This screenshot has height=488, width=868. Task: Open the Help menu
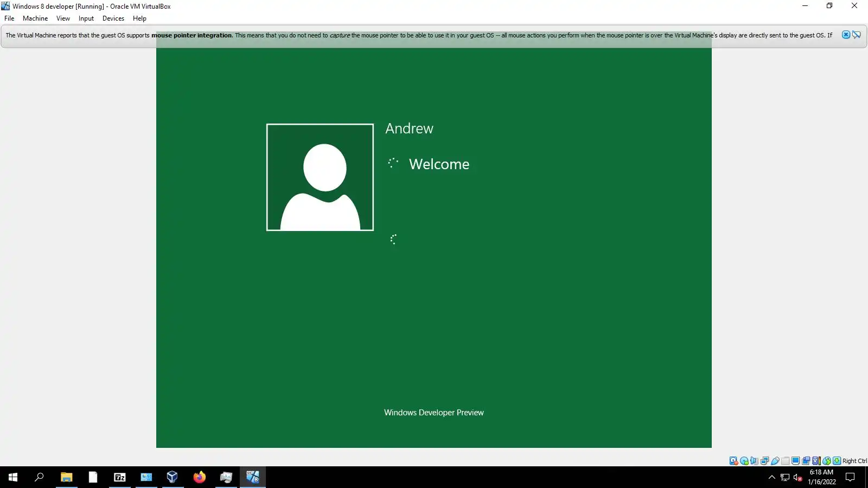tap(139, 18)
